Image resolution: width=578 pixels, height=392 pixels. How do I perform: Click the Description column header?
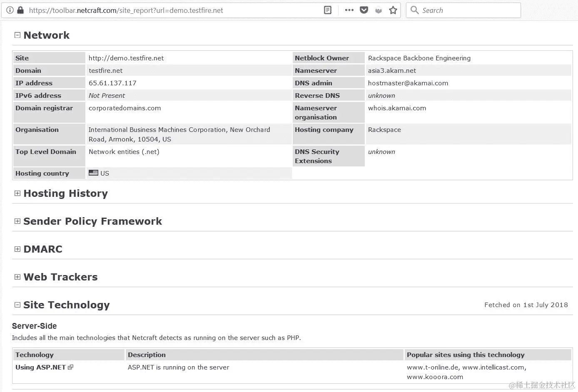click(264, 355)
